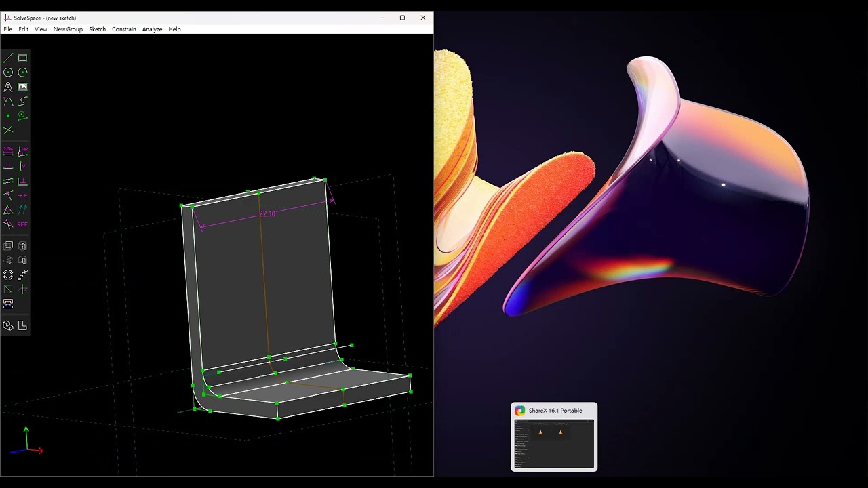Viewport: 868px width, 488px height.
Task: Click the SolveSpace title bar app icon
Action: tap(7, 18)
